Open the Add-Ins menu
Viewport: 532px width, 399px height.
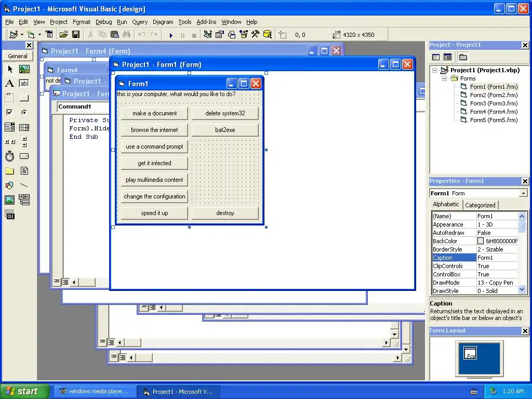pyautogui.click(x=206, y=22)
